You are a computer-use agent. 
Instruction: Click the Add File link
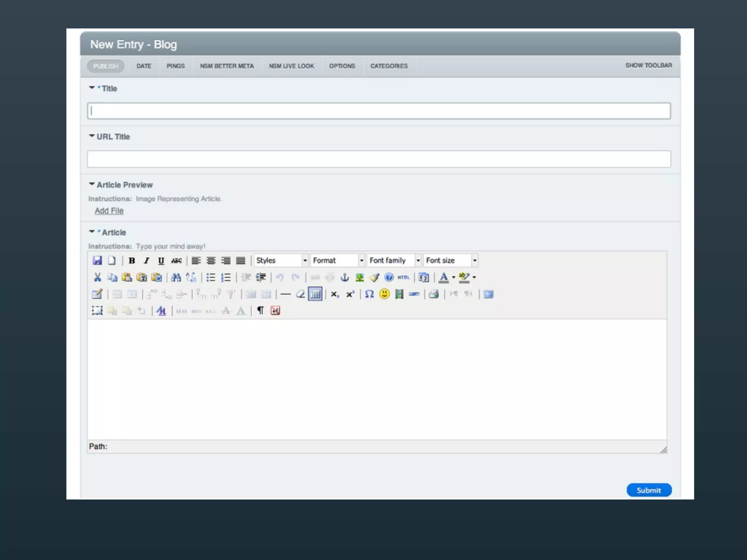[x=109, y=211]
